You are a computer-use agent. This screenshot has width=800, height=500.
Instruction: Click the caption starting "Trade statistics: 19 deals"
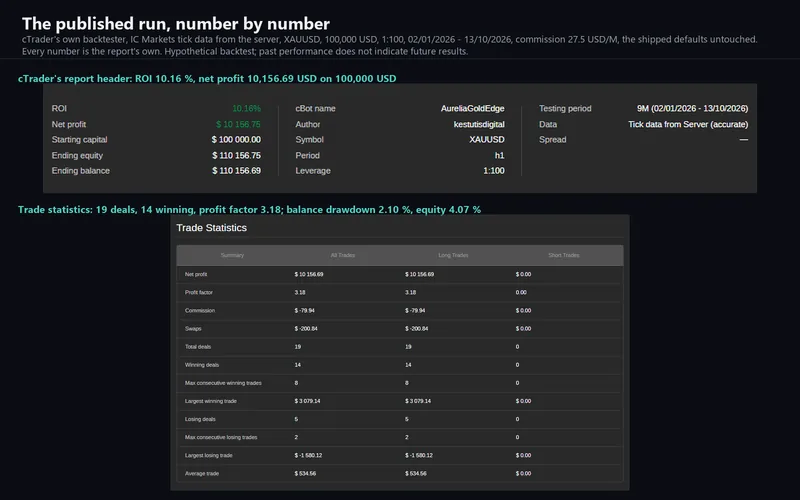pyautogui.click(x=249, y=210)
